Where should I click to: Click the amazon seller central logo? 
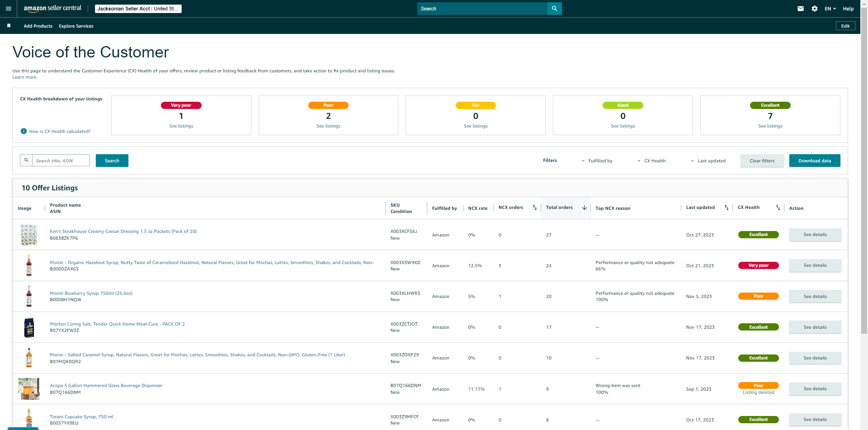point(52,8)
